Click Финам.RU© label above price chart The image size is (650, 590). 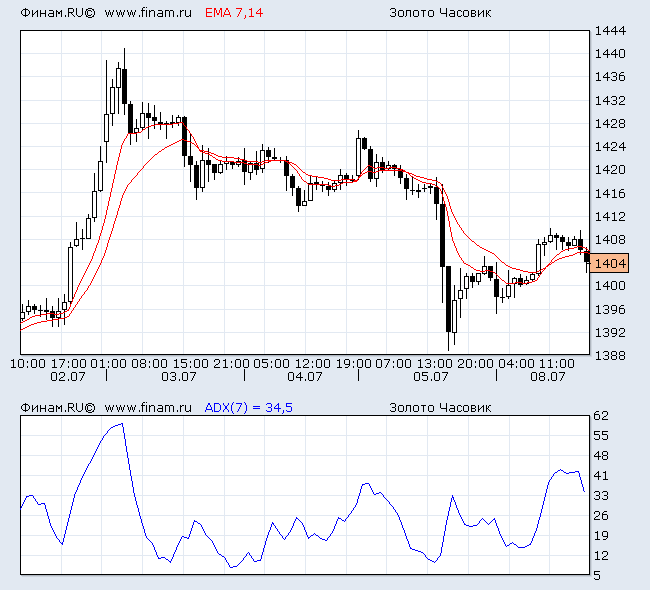[x=57, y=13]
